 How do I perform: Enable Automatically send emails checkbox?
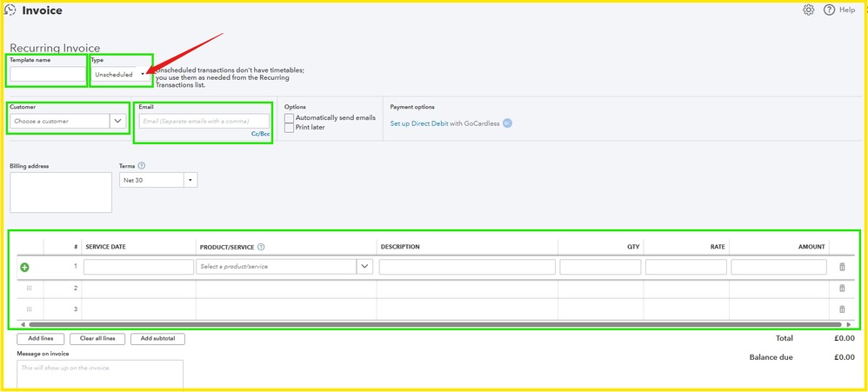click(x=289, y=118)
